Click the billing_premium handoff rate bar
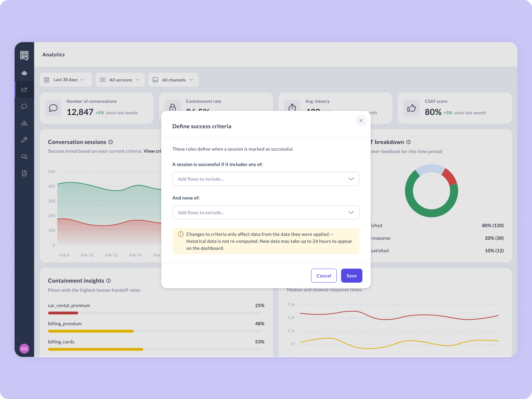Screen dimensions: 532x399 pos(91,331)
